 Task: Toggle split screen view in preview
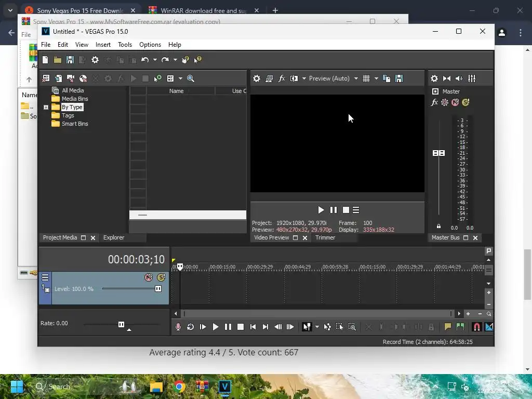point(294,78)
